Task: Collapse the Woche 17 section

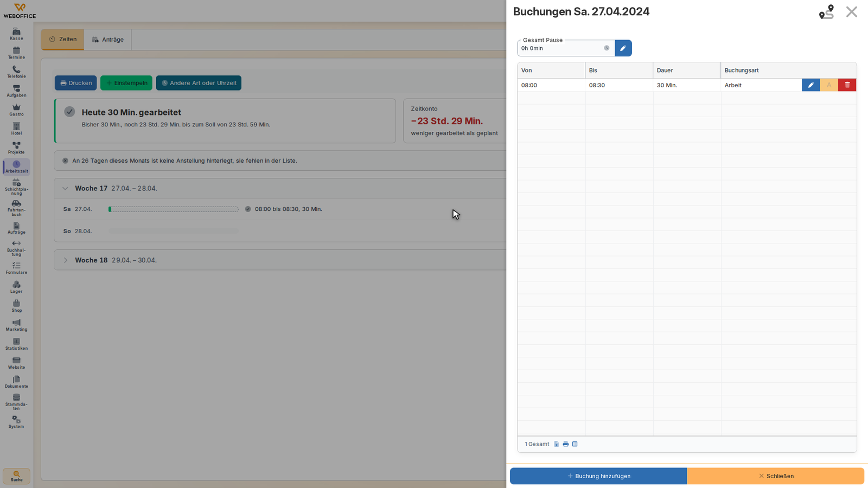Action: point(65,189)
